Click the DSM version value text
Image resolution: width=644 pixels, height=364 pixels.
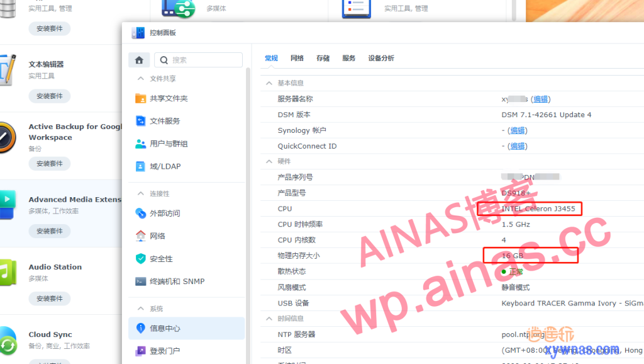coord(547,115)
